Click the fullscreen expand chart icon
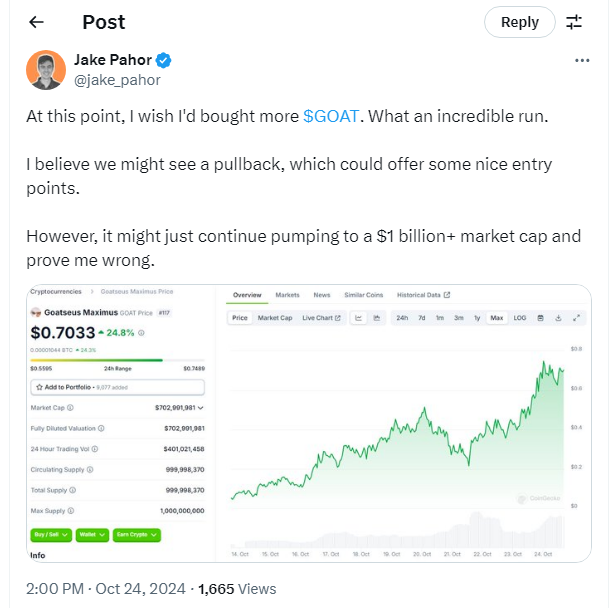Screen dimensions: 612x609 (576, 318)
